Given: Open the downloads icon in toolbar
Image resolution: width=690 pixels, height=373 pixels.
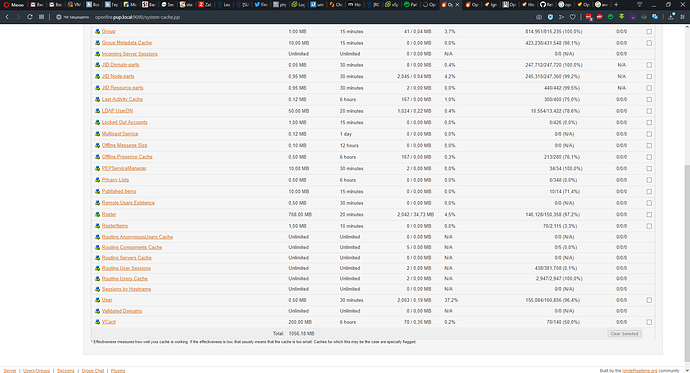Looking at the screenshot, I should 671,17.
